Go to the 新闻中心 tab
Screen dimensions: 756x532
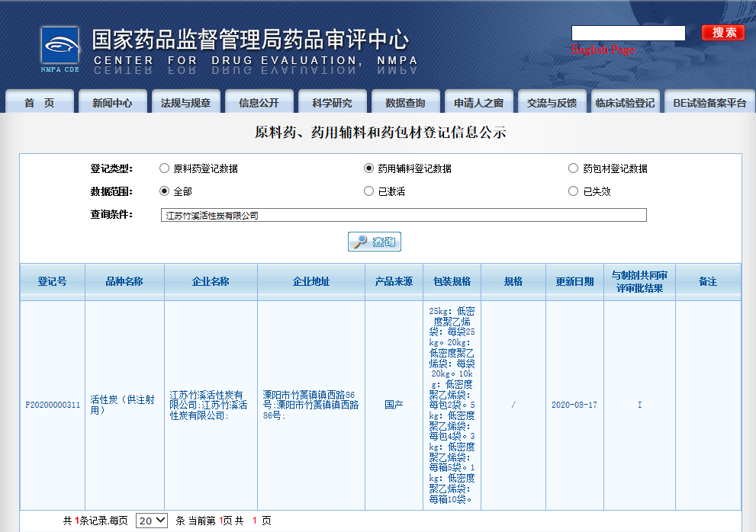(x=112, y=103)
